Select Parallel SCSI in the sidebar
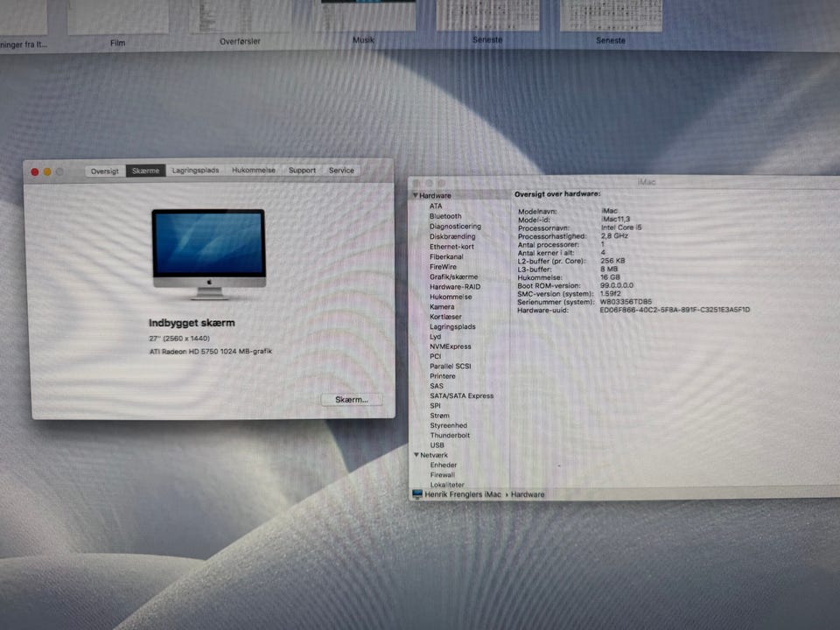Image resolution: width=840 pixels, height=630 pixels. (451, 367)
